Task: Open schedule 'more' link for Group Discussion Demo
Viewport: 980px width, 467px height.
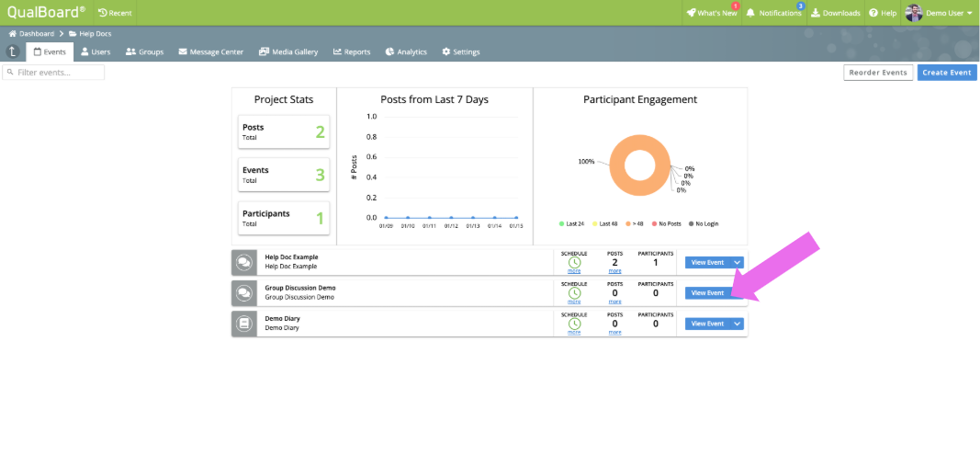Action: click(x=574, y=302)
